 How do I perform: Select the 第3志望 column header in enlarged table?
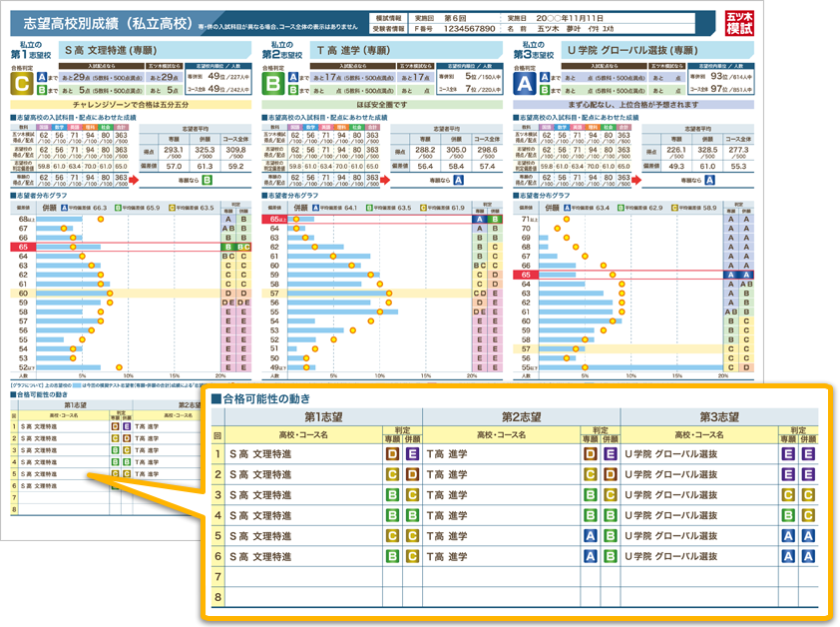(718, 417)
